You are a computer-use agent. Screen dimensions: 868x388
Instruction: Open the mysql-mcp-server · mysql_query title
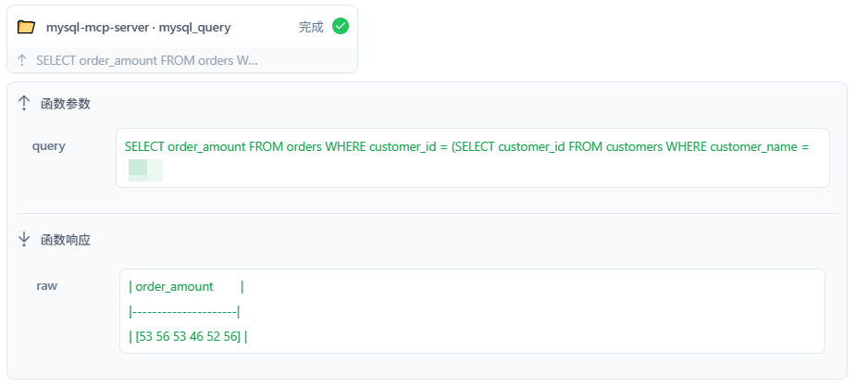(x=139, y=27)
